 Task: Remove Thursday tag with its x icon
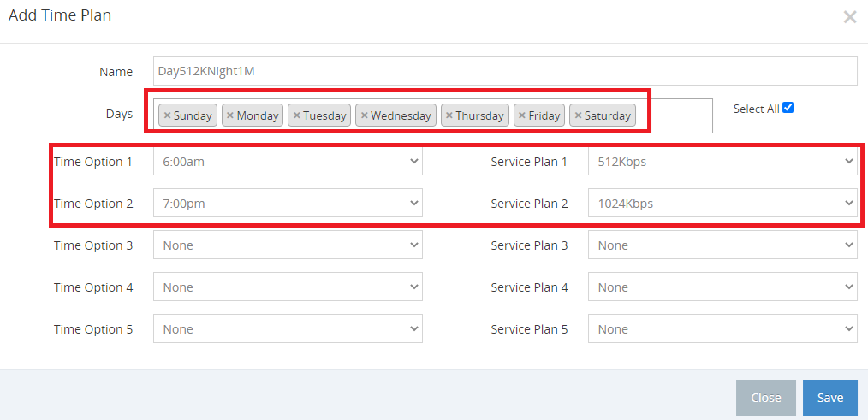point(449,115)
